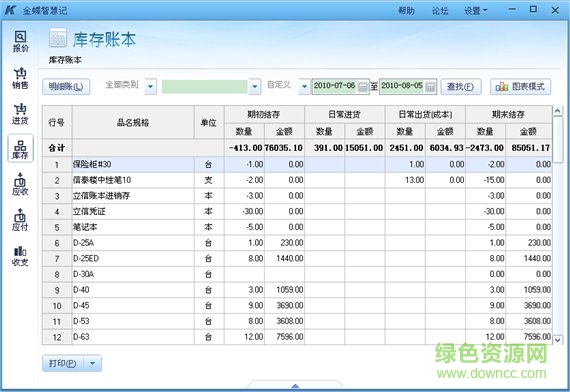Screen dimensions: 570x392
Task: Open the 应收 receivables sidebar icon
Action: pos(20,184)
